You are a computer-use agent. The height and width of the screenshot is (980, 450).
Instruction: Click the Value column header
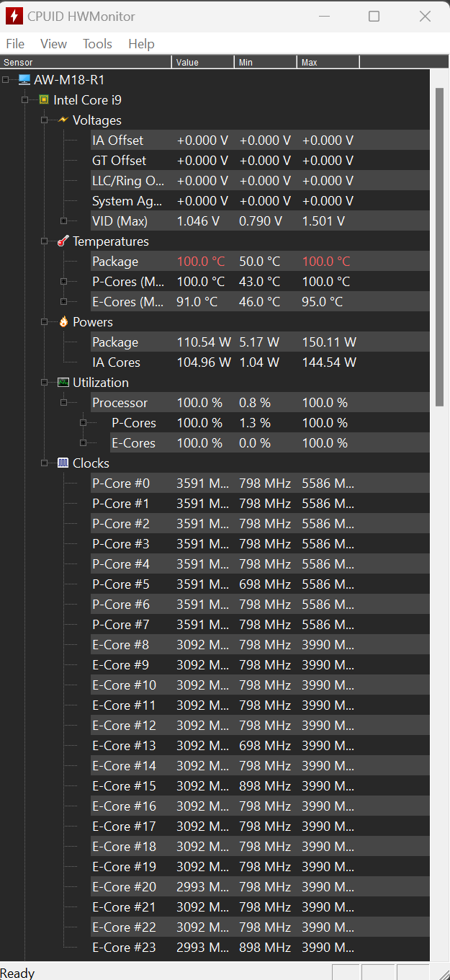pos(202,63)
